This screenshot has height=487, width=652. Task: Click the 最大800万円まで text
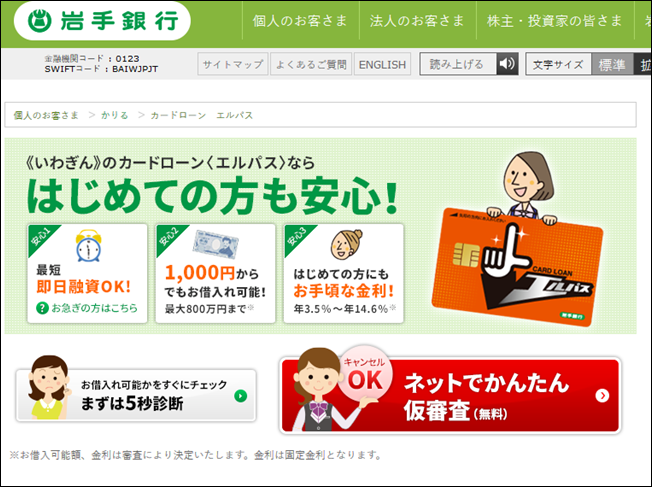209,309
